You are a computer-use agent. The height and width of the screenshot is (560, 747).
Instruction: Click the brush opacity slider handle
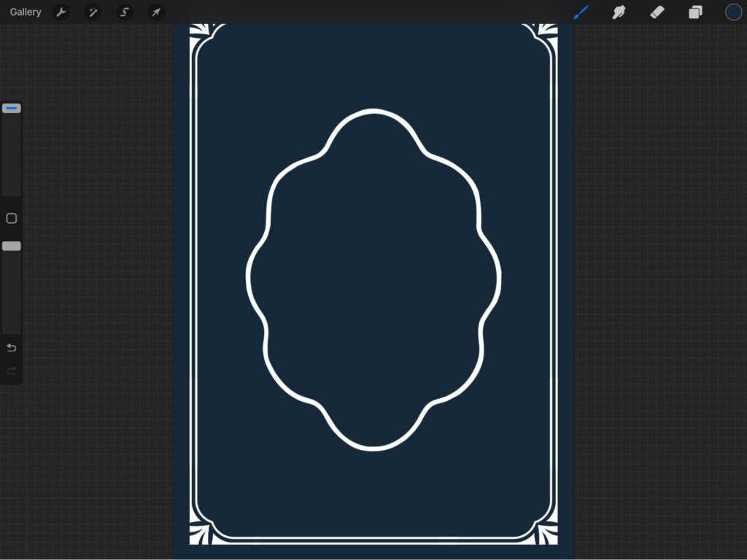[12, 246]
